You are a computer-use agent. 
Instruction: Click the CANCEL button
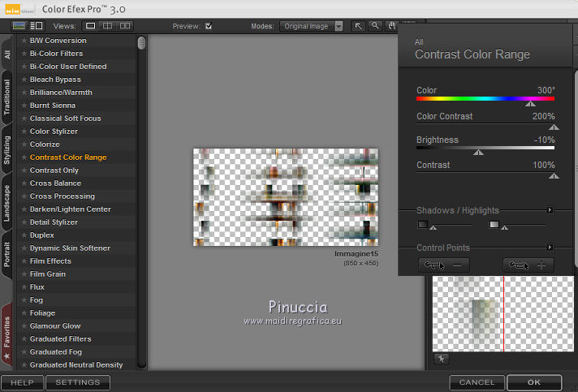477,382
